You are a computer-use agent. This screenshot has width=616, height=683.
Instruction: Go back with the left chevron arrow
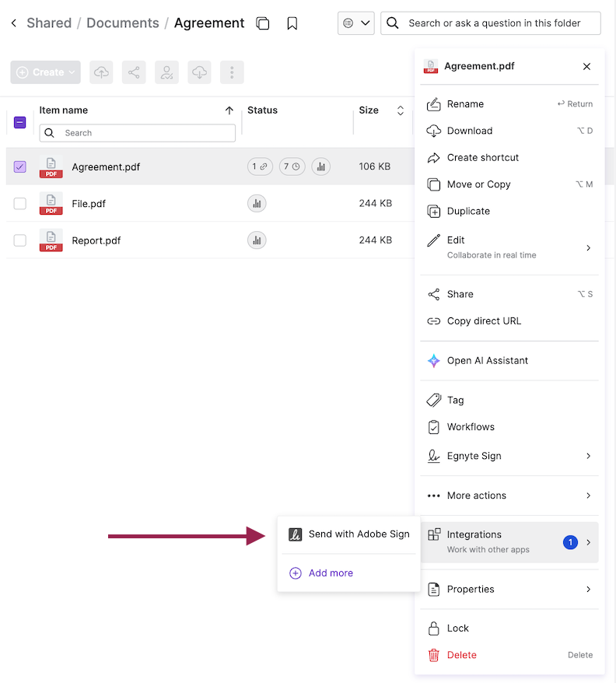[x=14, y=23]
